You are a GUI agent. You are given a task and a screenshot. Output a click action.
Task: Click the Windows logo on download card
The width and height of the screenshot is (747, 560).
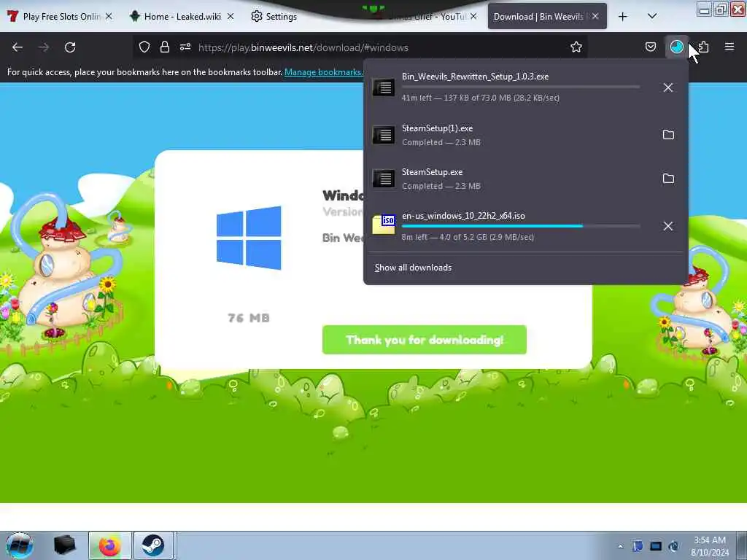tap(249, 238)
